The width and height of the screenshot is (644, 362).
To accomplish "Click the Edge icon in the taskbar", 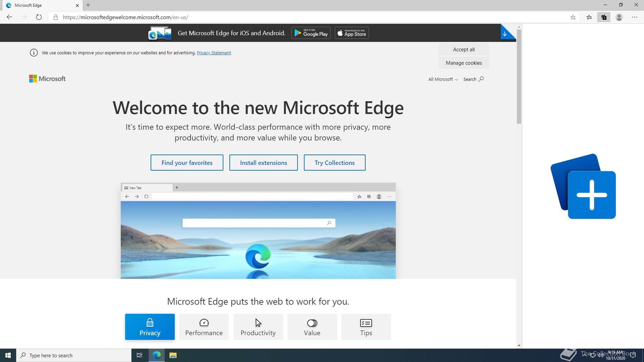I will 157,355.
